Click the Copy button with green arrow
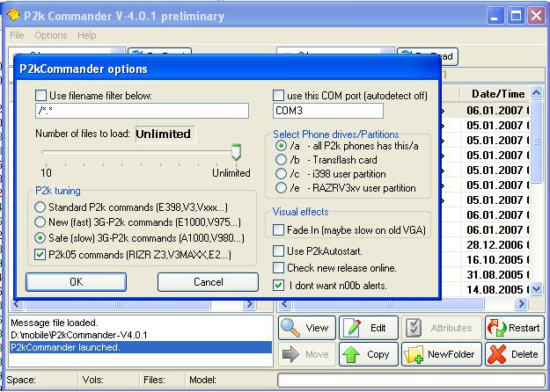 (369, 354)
